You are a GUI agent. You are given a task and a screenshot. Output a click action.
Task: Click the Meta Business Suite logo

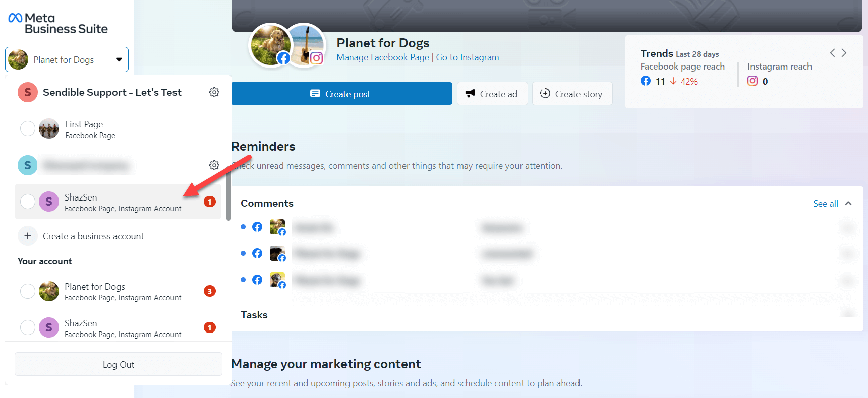coord(57,23)
